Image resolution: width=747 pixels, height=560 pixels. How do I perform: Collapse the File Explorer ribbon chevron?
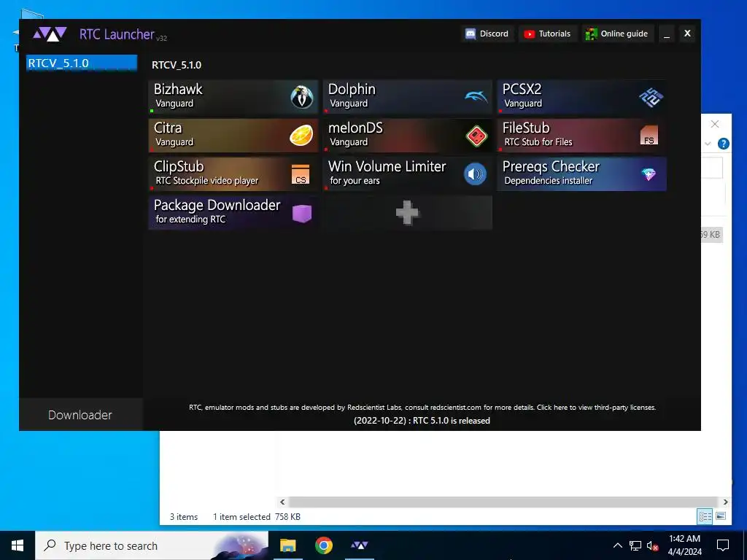tap(708, 144)
